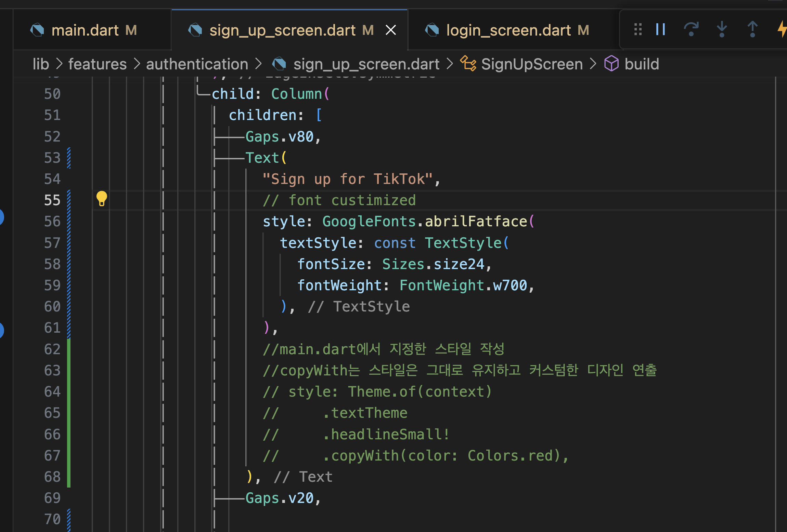
Task: Click the lib breadcrumb link
Action: point(41,64)
